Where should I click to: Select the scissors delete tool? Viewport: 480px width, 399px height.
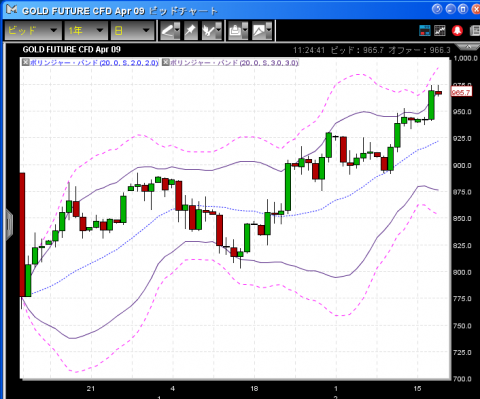point(209,31)
